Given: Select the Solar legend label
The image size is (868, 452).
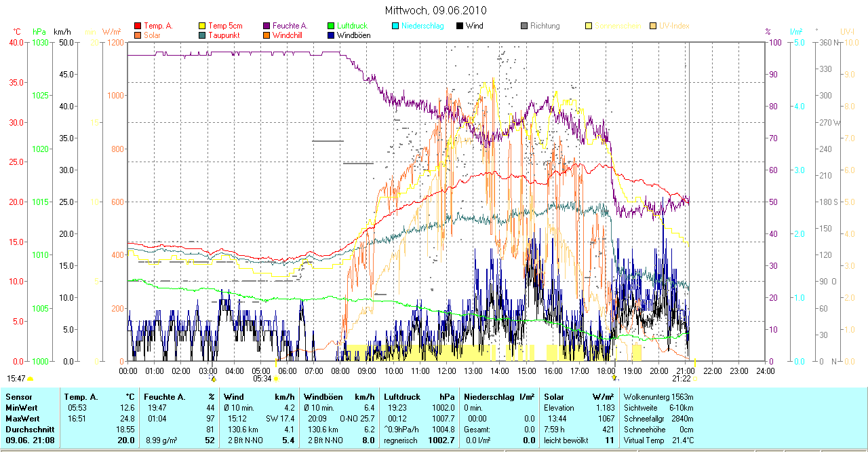Looking at the screenshot, I should (x=152, y=35).
